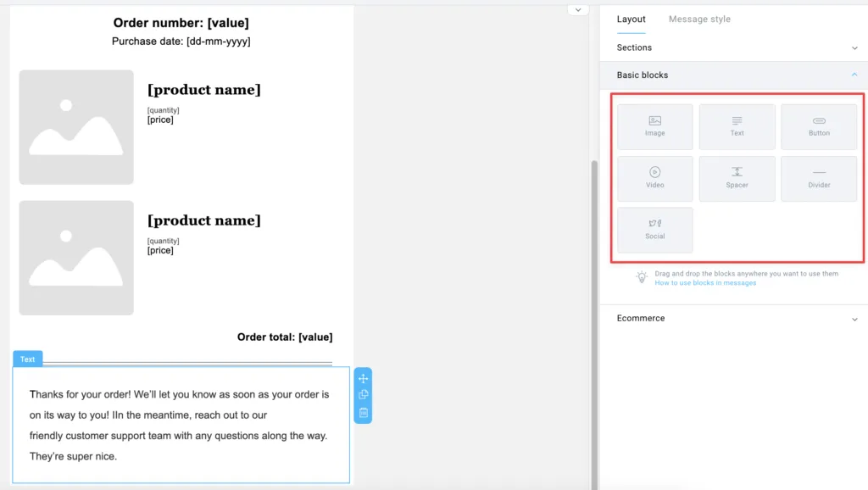
Task: Select the Divider basic block
Action: point(819,178)
